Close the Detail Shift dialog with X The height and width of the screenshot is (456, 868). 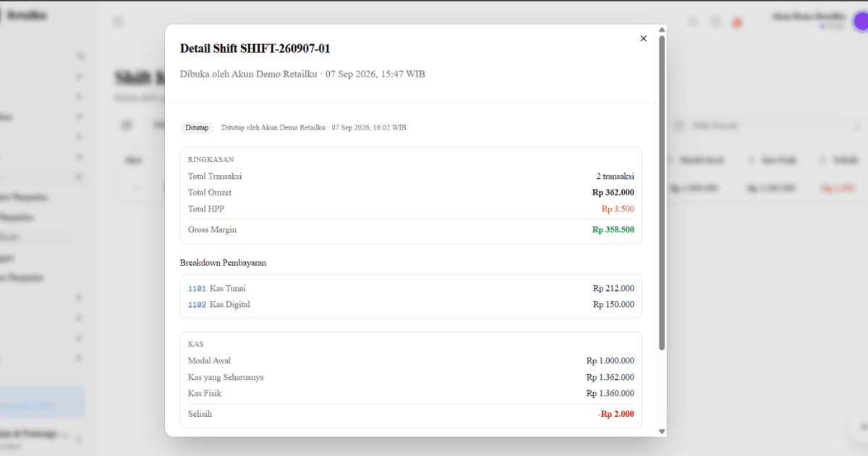(643, 38)
